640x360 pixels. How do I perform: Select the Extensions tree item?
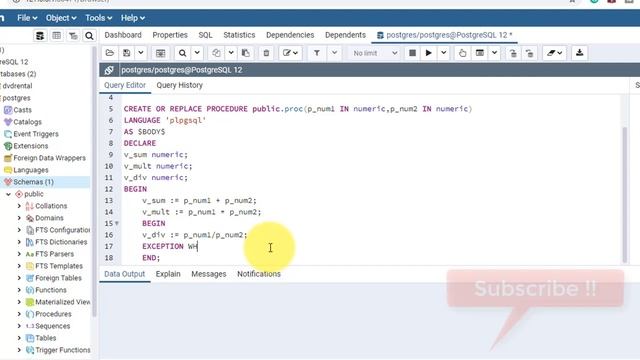pos(30,146)
